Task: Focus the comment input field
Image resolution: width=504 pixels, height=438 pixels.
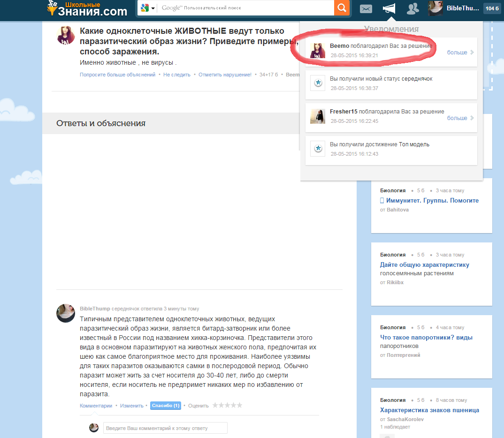Action: (x=165, y=428)
